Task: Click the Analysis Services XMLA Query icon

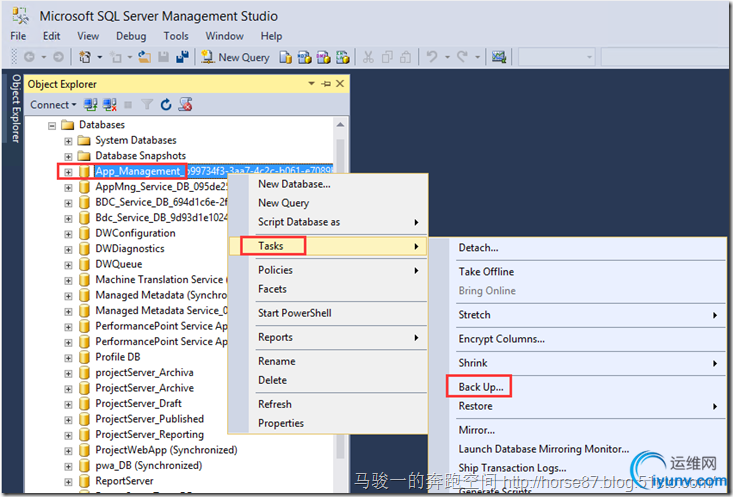Action: click(x=342, y=57)
